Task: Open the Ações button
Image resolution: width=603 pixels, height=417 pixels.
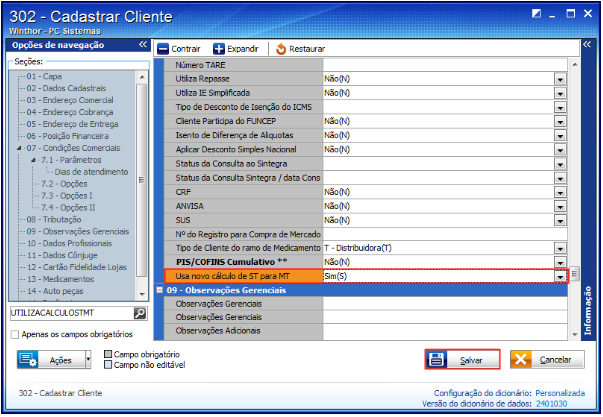Action: point(51,360)
